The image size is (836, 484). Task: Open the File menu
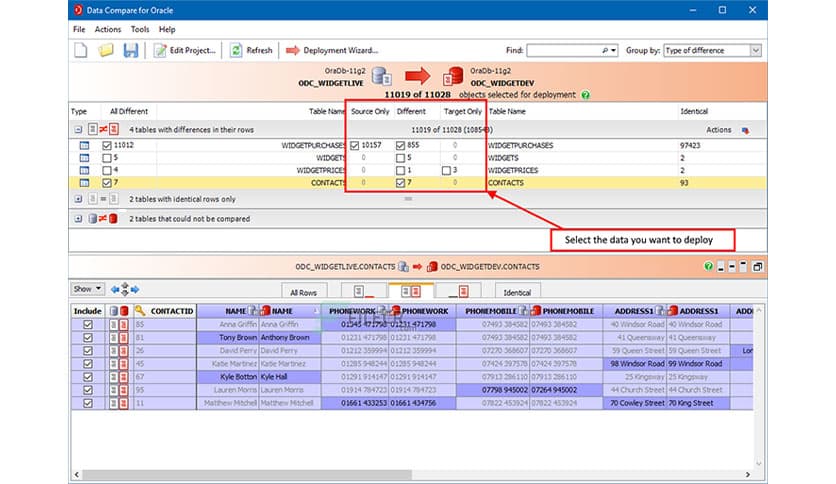[x=79, y=29]
